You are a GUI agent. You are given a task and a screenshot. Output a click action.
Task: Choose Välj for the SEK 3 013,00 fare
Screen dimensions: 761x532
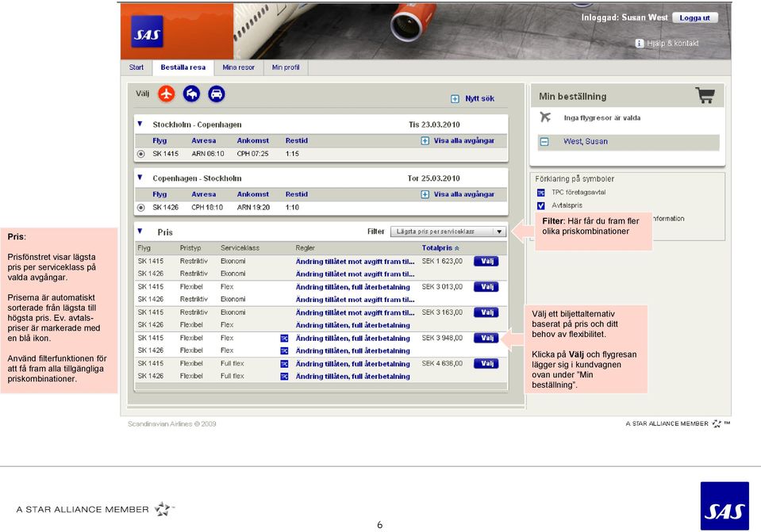click(486, 287)
